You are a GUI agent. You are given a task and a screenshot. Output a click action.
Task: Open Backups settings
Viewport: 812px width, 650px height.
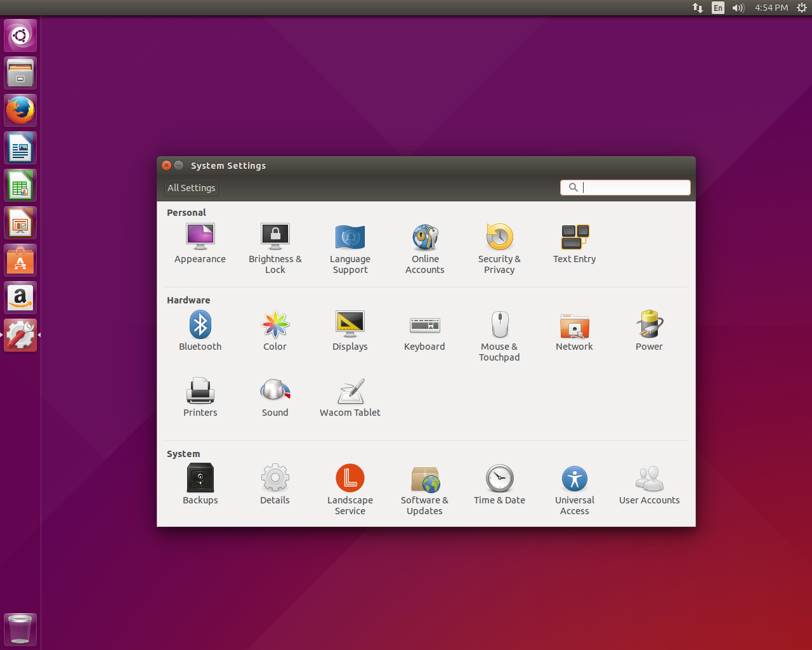click(200, 485)
